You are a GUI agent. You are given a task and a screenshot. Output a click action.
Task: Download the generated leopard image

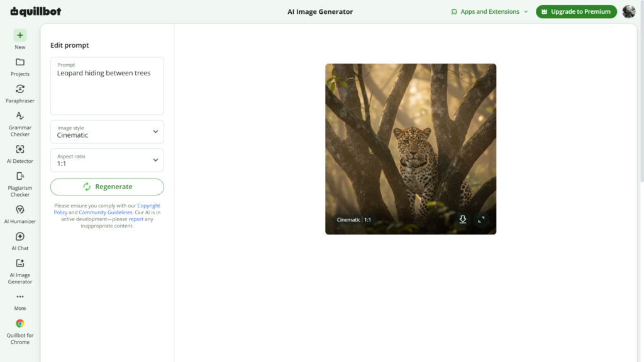tap(463, 219)
